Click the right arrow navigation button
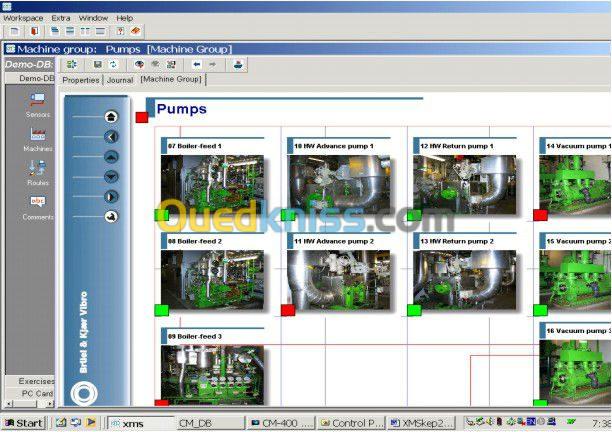612x432 pixels. tap(111, 196)
